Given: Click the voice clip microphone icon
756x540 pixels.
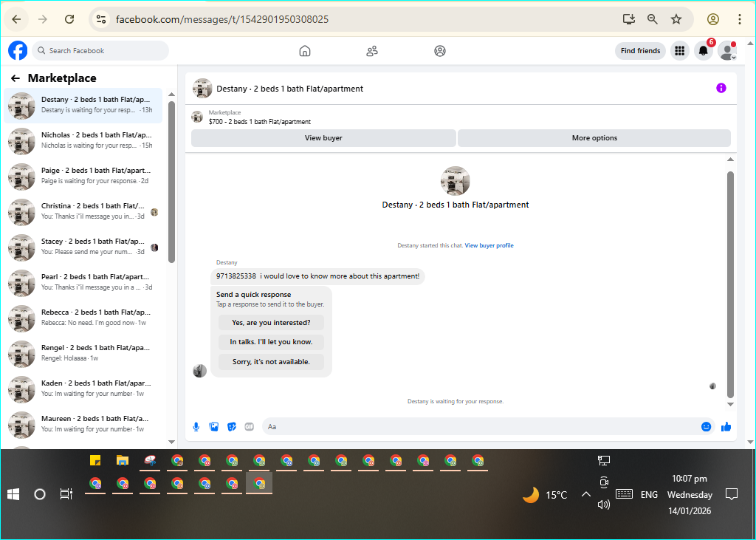Looking at the screenshot, I should tap(196, 426).
